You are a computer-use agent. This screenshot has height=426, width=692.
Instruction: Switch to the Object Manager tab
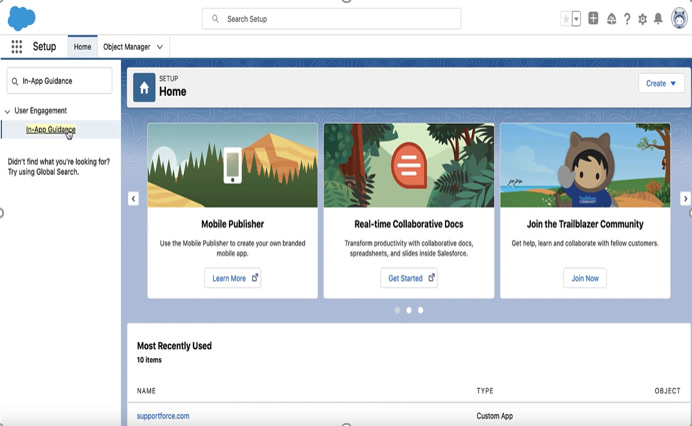coord(126,47)
